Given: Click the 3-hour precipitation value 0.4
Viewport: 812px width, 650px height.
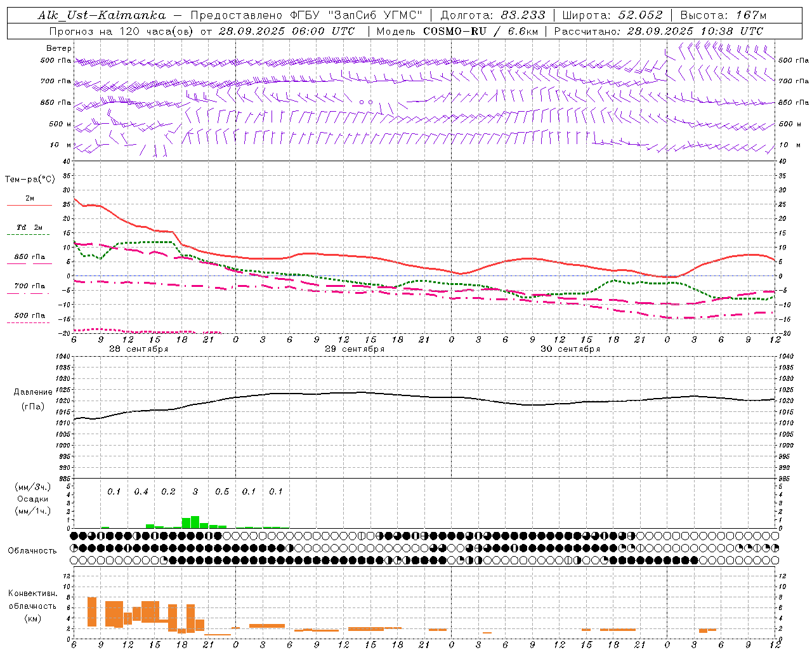Looking at the screenshot, I should point(141,492).
